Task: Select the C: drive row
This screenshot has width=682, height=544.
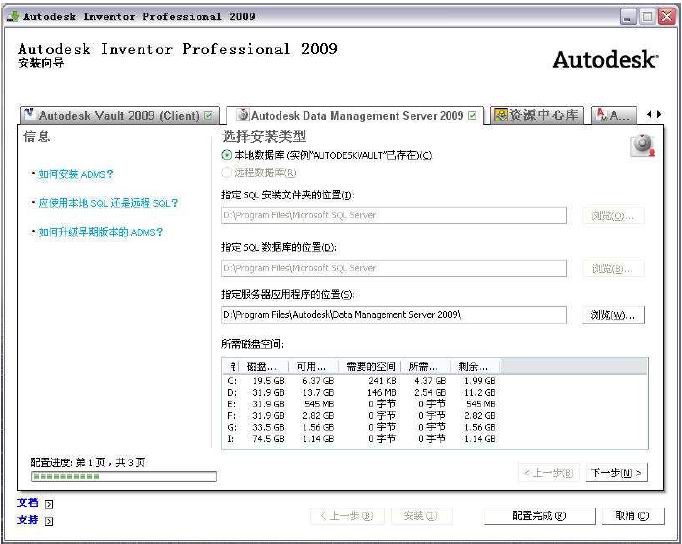Action: 361,381
